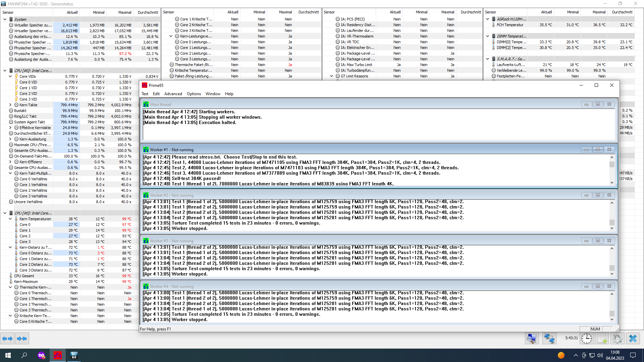Click the expand columns left-right arrows icon
Screen dimensions: 644x362
(x=7, y=339)
